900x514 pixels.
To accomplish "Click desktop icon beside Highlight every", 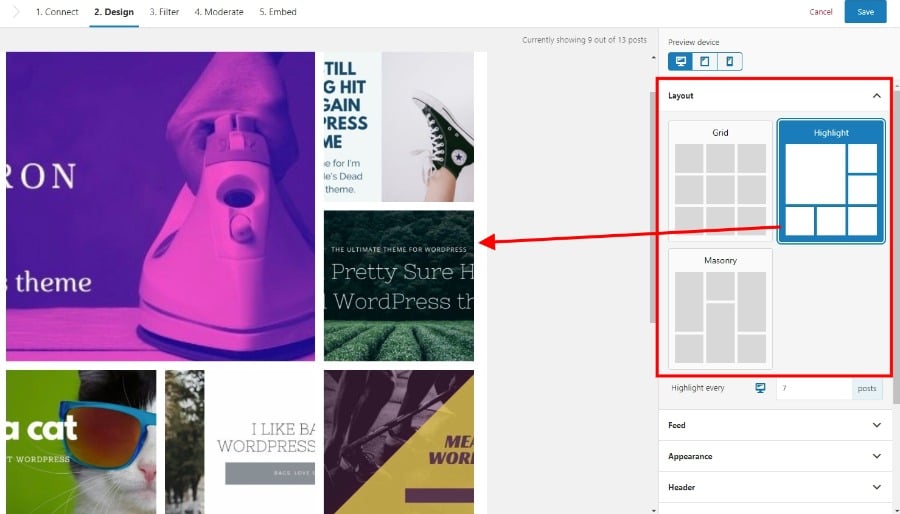I will (761, 388).
